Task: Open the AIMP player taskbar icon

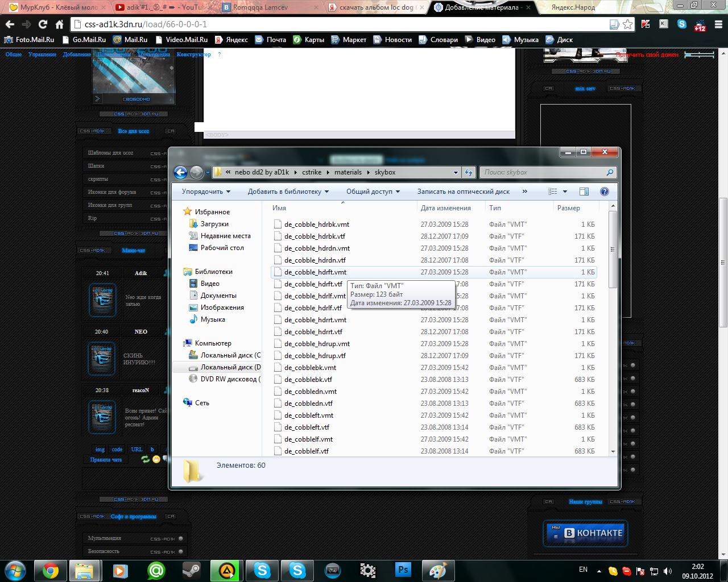Action: [226, 570]
